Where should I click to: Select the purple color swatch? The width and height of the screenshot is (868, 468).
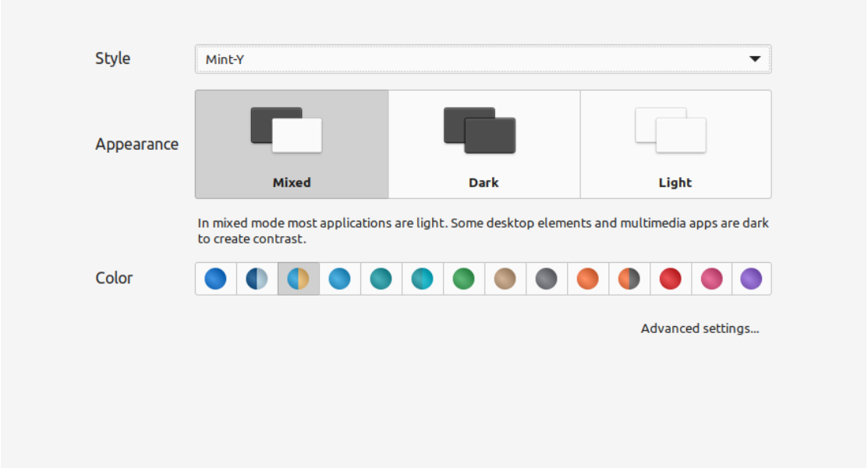click(x=751, y=278)
